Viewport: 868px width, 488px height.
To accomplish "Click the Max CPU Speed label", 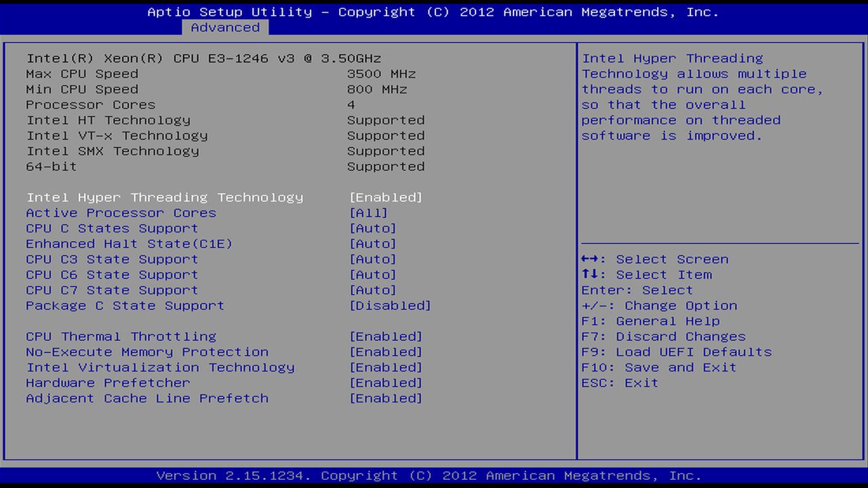I will point(82,74).
